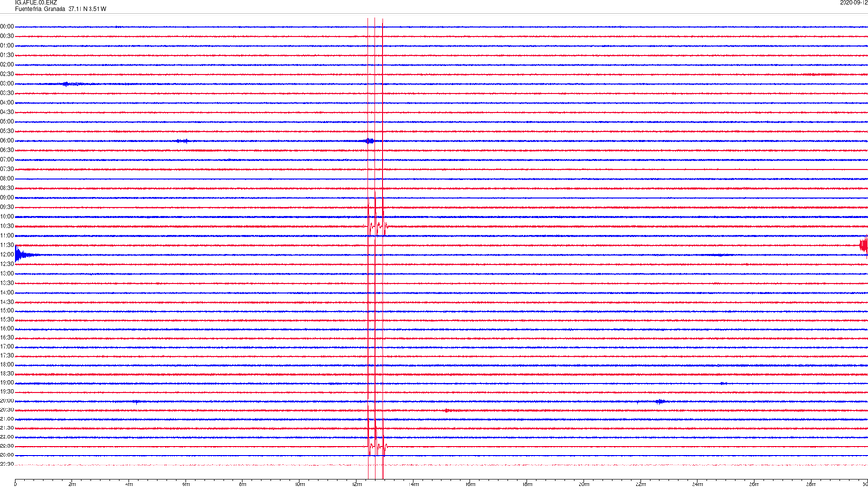Select the 20:00 trace time label
Screen dimensions: 868x488
[x=7, y=401]
